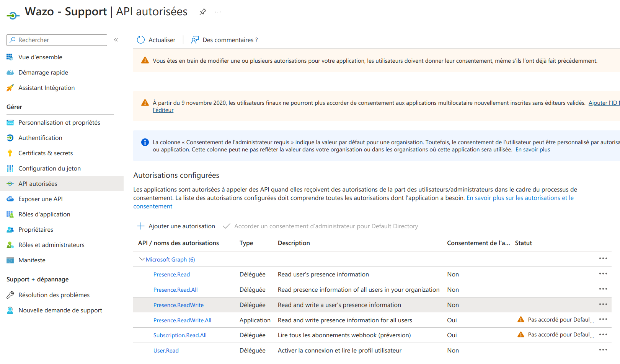620x364 pixels.
Task: Open the Presence.Read permission link
Action: tap(171, 275)
